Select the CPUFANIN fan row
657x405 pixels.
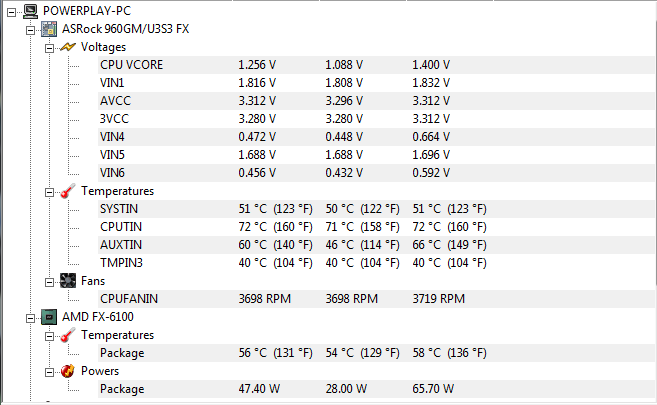(x=376, y=299)
